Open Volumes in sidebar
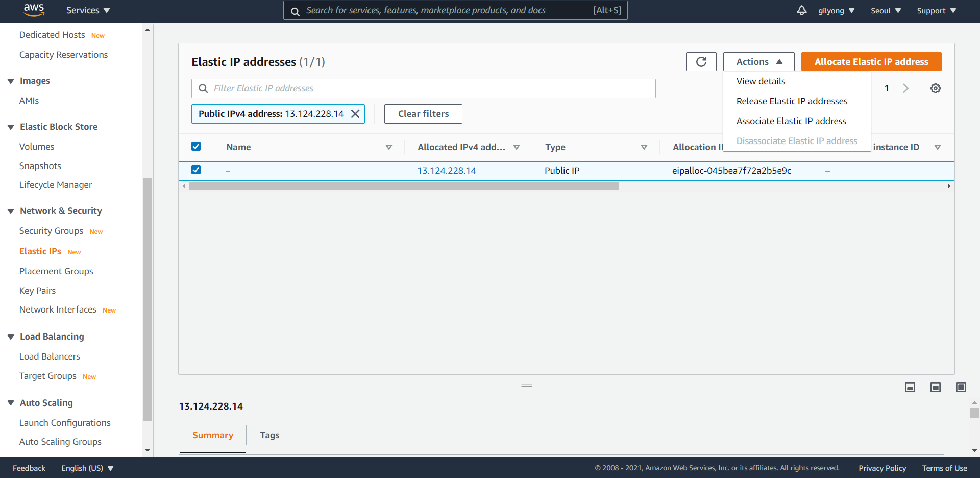Screen dimensions: 980x478 pyautogui.click(x=37, y=147)
